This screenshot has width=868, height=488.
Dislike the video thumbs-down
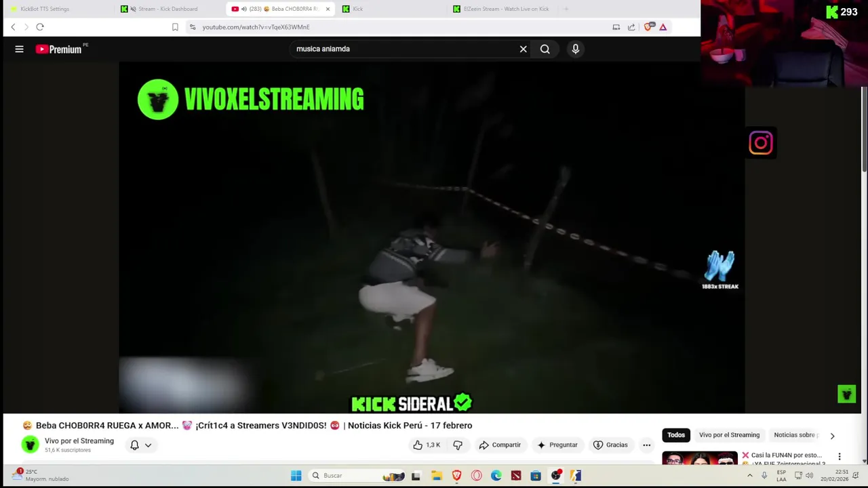point(458,445)
